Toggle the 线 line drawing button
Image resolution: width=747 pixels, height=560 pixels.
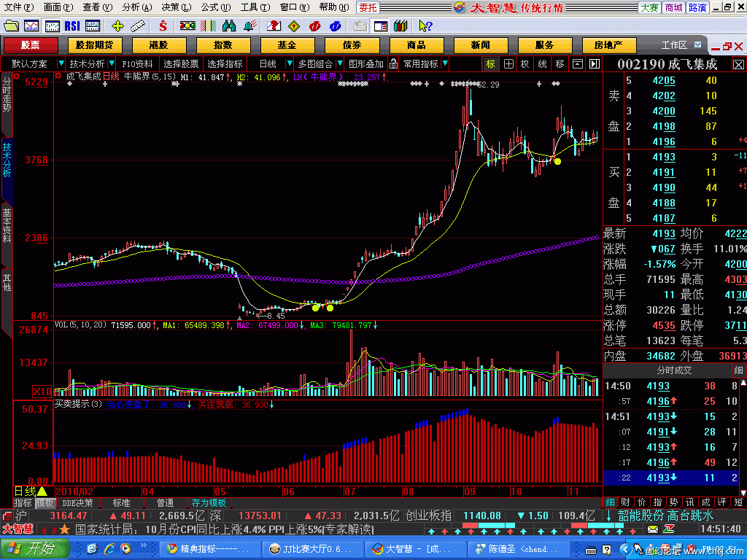(x=542, y=64)
